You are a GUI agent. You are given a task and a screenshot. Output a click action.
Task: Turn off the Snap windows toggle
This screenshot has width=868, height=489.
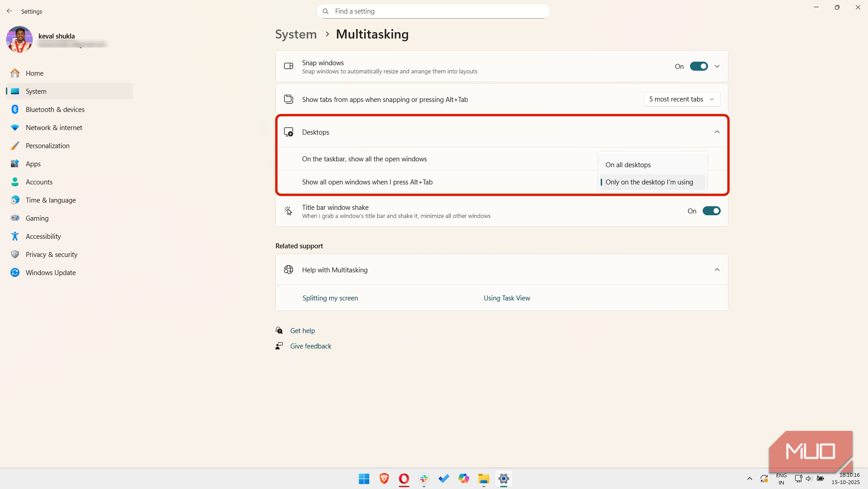(699, 66)
